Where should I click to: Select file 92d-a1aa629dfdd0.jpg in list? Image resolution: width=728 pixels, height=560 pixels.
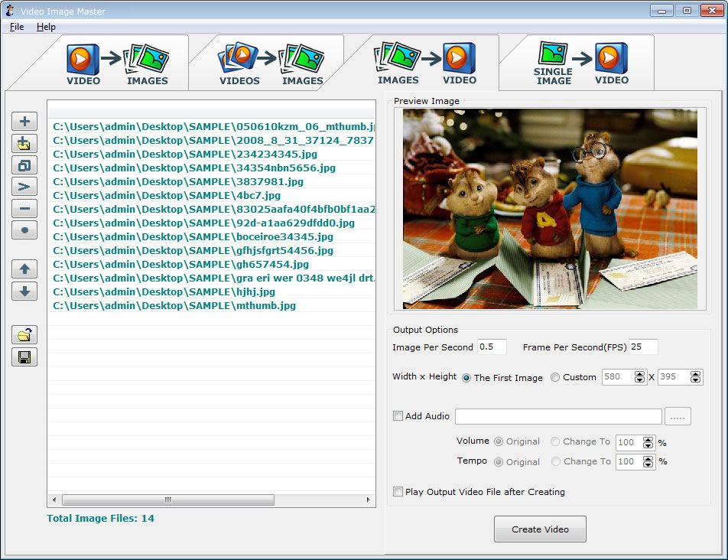click(212, 223)
